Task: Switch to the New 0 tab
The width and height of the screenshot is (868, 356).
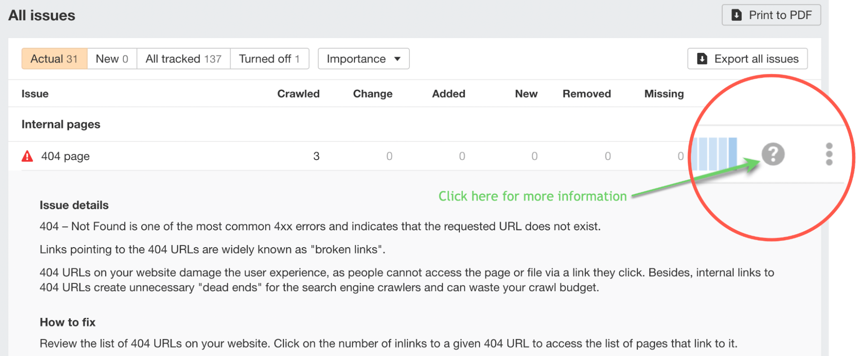Action: point(112,59)
